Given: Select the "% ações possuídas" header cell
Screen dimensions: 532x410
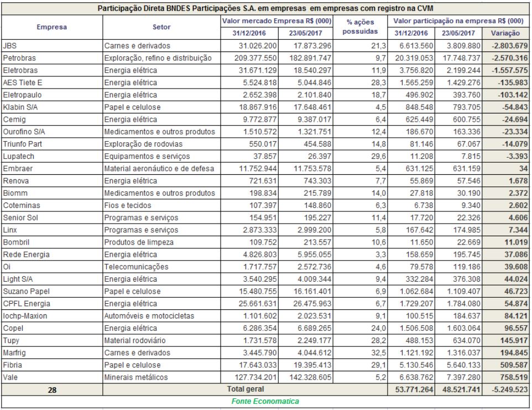Looking at the screenshot, I should point(362,26).
